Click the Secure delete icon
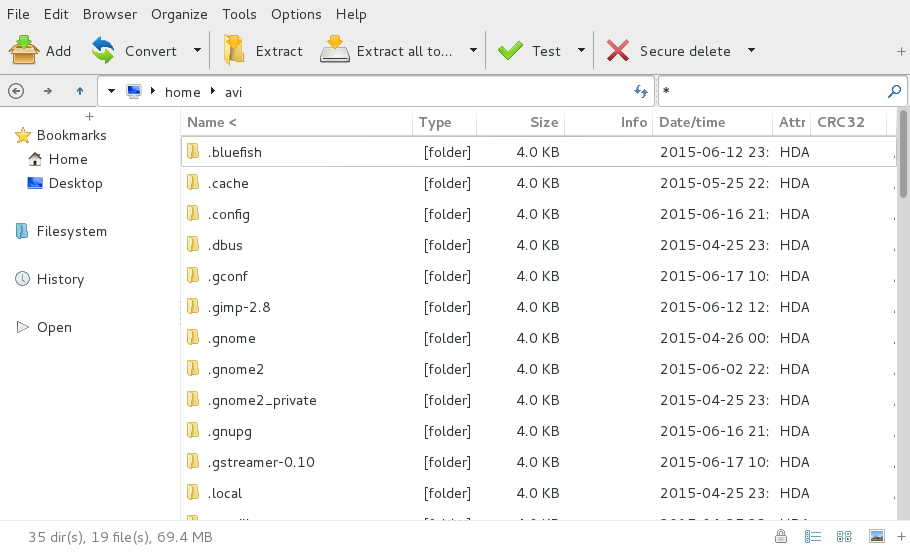The image size is (910, 552). [618, 50]
